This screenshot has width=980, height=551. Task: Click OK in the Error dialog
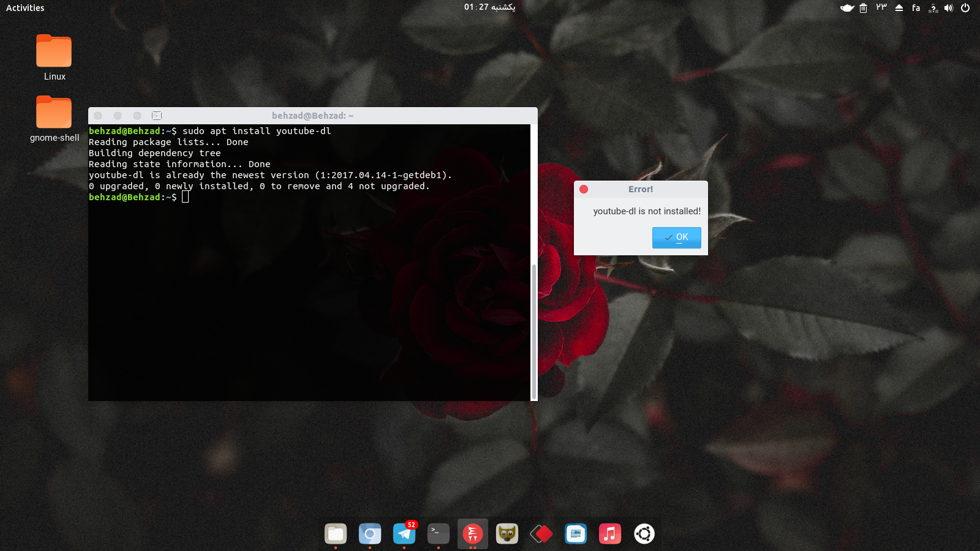click(x=676, y=238)
